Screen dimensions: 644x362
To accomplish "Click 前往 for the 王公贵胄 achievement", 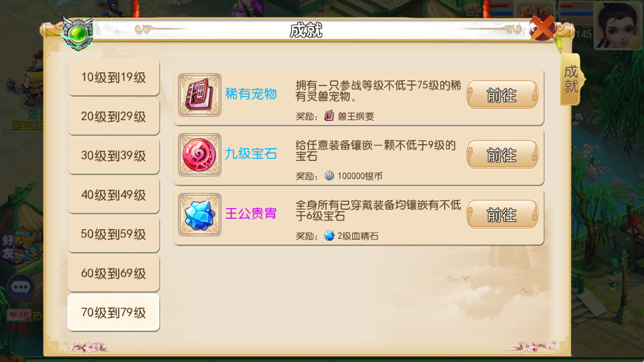I will point(502,215).
